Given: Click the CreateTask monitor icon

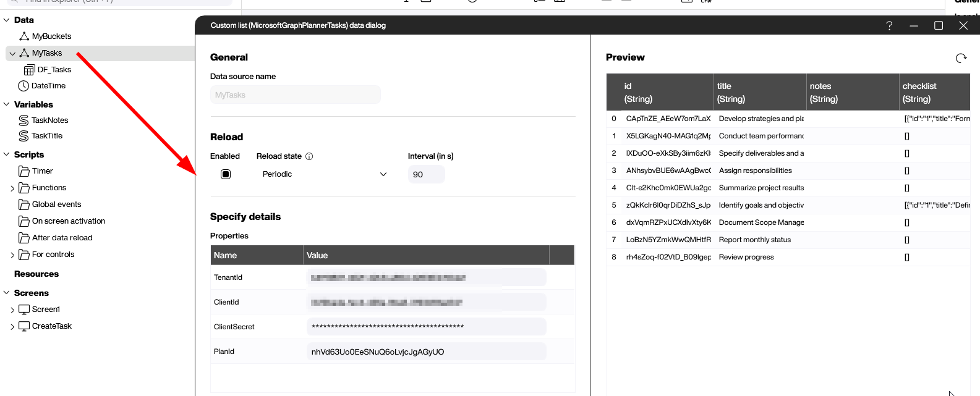Looking at the screenshot, I should tap(24, 326).
